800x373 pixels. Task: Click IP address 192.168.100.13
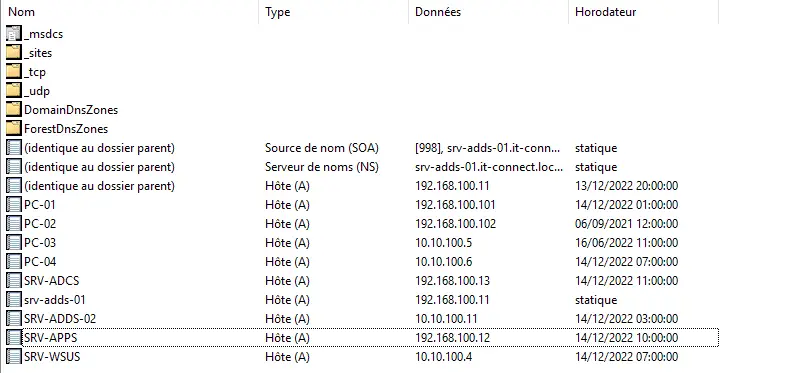click(x=453, y=281)
